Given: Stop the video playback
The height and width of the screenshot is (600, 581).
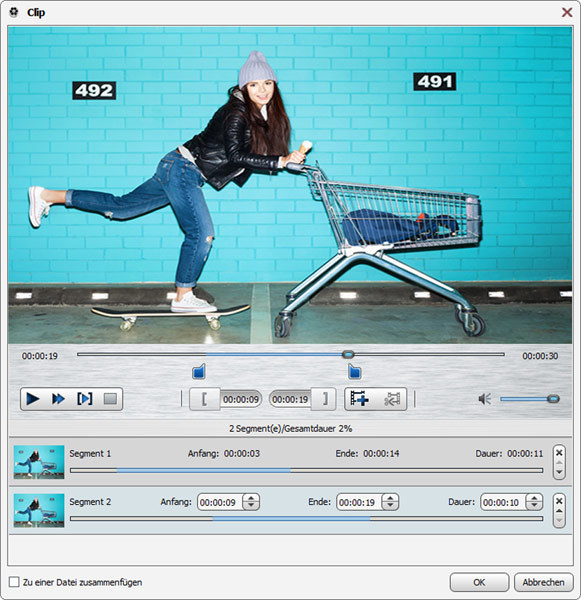Looking at the screenshot, I should click(x=110, y=399).
